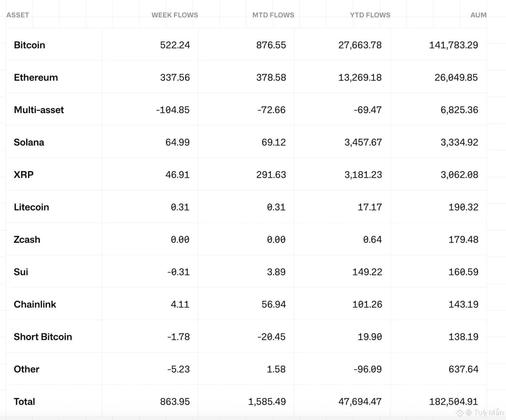Click Bitcoin AUM value 141,783.29
506x420 pixels.
point(454,45)
